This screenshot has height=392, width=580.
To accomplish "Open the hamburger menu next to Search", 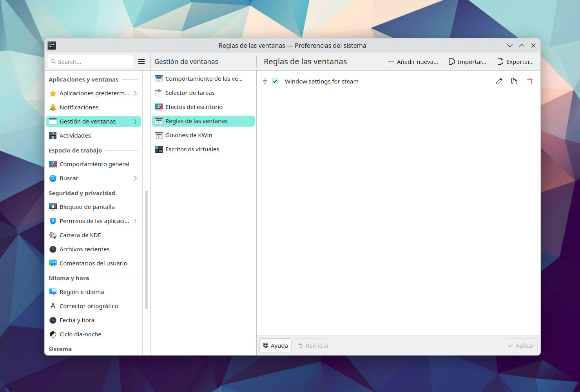I will pyautogui.click(x=141, y=62).
